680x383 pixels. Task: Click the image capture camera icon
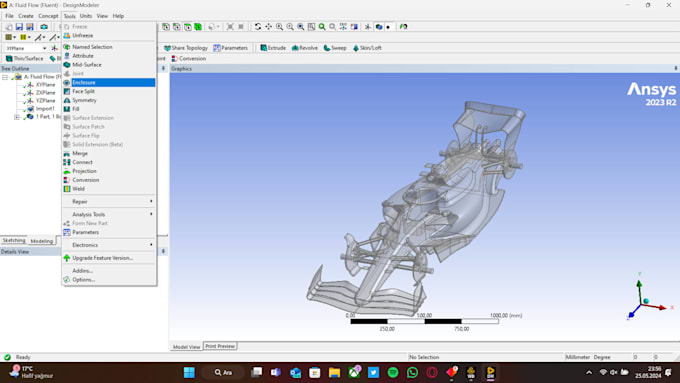44,27
